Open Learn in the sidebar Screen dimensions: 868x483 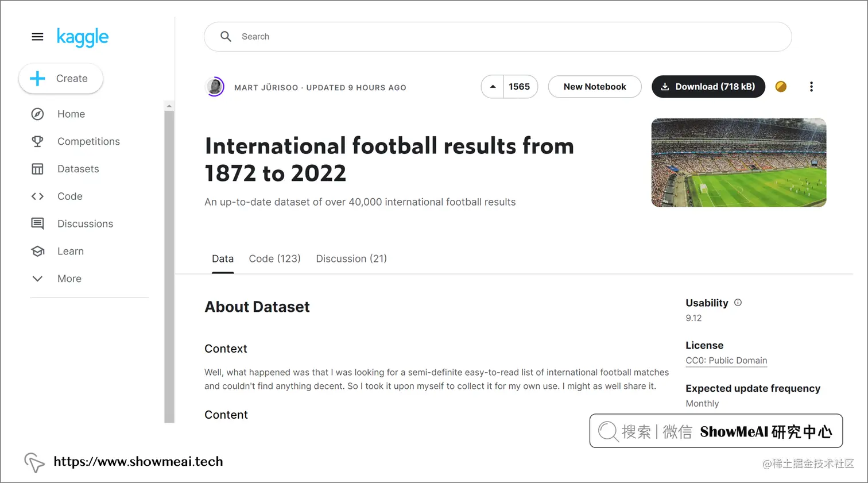click(71, 251)
